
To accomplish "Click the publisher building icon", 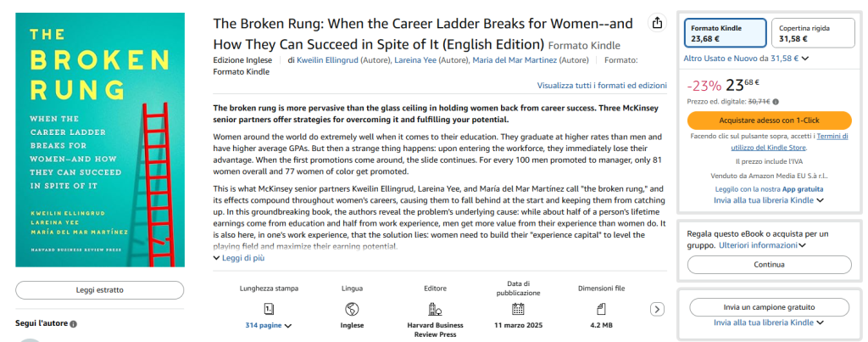I will [x=435, y=308].
